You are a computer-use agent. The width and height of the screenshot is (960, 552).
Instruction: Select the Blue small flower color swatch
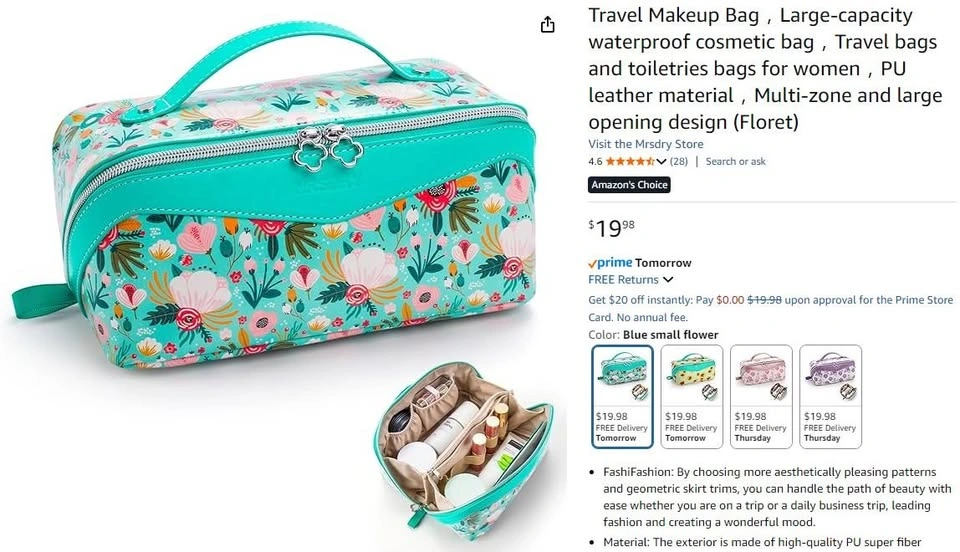click(622, 397)
